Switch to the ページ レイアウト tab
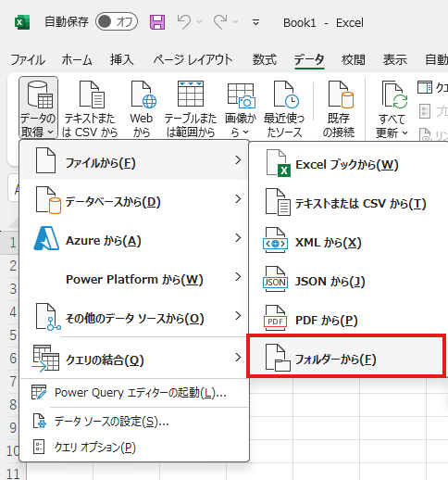The image size is (448, 480). (193, 59)
